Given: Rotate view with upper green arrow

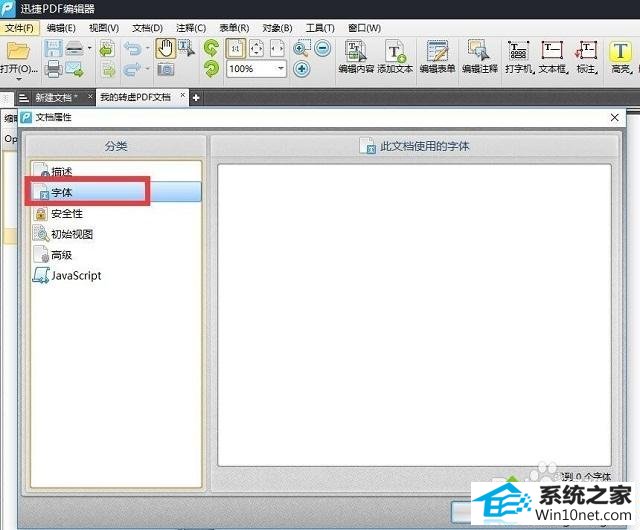Looking at the screenshot, I should point(211,48).
